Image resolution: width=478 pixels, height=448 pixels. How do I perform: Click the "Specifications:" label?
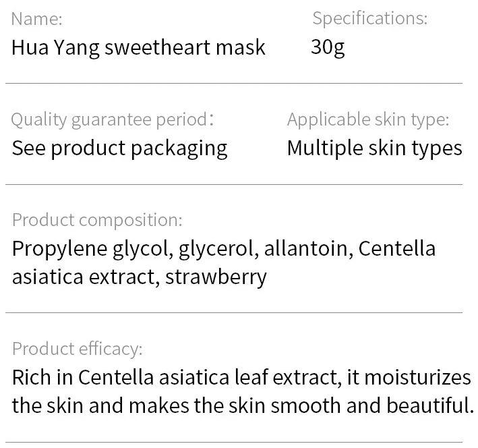coord(369,19)
